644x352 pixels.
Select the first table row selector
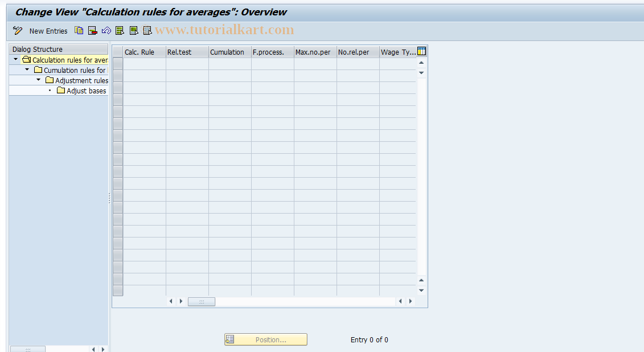(x=118, y=64)
